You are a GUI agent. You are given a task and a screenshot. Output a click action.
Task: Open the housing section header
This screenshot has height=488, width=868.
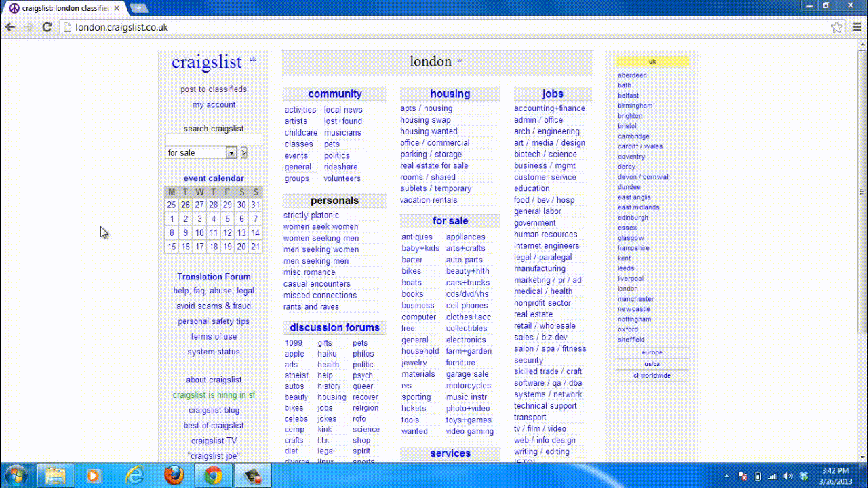[450, 94]
